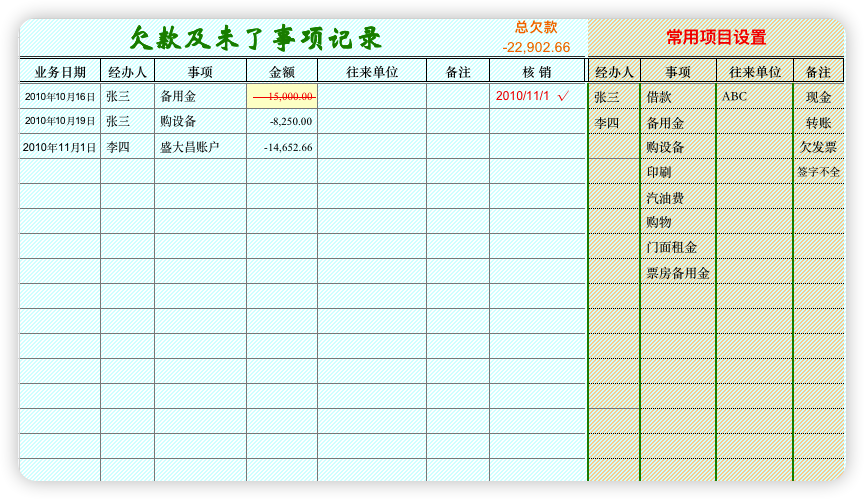Click the left table 经办人 header
The image size is (864, 499).
pyautogui.click(x=127, y=72)
